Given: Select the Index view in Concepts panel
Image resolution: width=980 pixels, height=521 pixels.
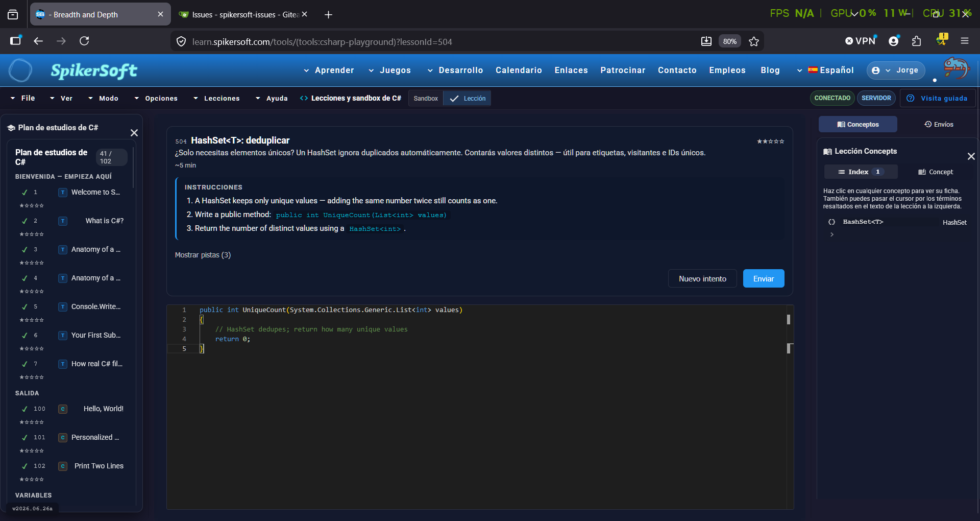Looking at the screenshot, I should tap(861, 172).
